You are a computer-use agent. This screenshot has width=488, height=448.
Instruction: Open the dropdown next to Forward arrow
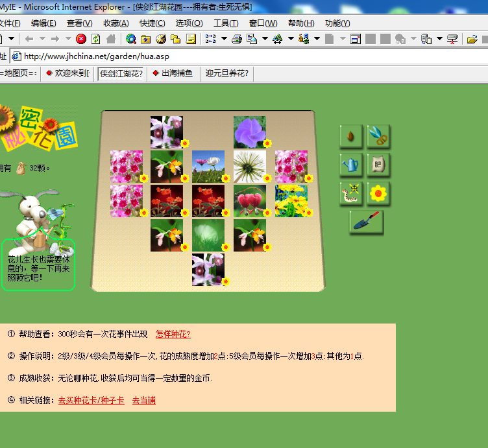(69, 38)
